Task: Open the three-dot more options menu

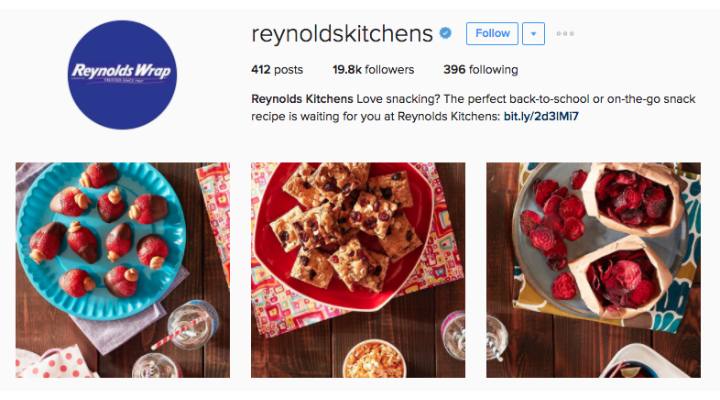Action: pyautogui.click(x=565, y=34)
